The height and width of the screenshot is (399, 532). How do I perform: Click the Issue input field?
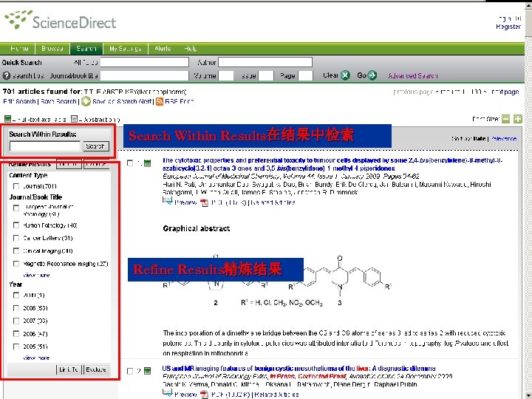pyautogui.click(x=266, y=75)
